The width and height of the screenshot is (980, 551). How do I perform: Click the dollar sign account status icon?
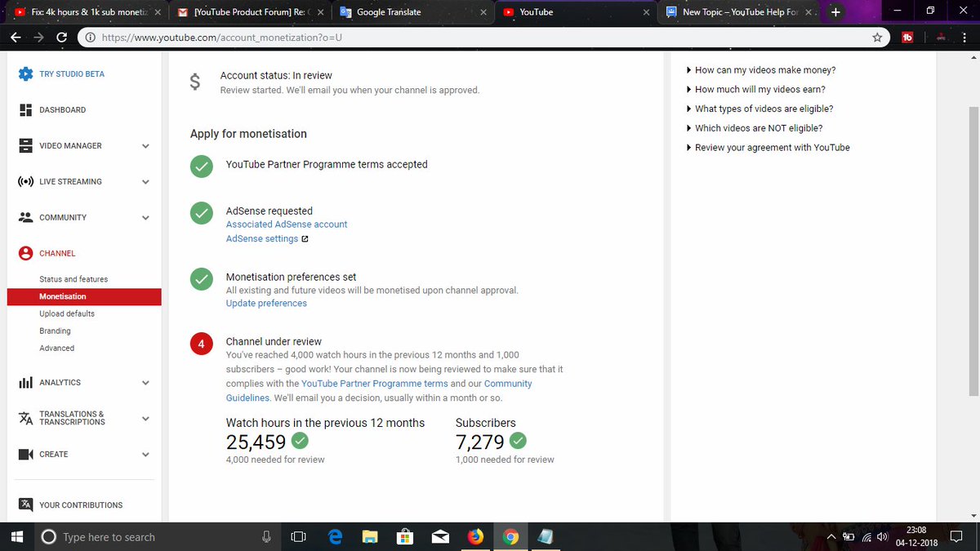(x=194, y=82)
